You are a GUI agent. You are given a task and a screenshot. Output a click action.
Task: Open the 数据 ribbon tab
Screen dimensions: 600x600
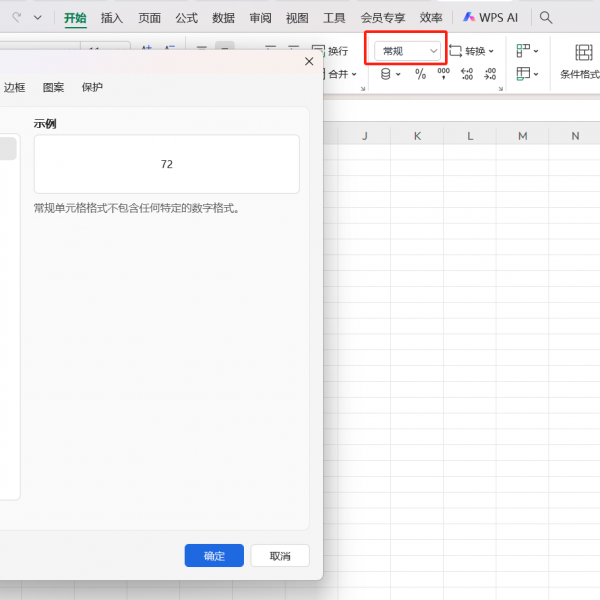pyautogui.click(x=223, y=18)
